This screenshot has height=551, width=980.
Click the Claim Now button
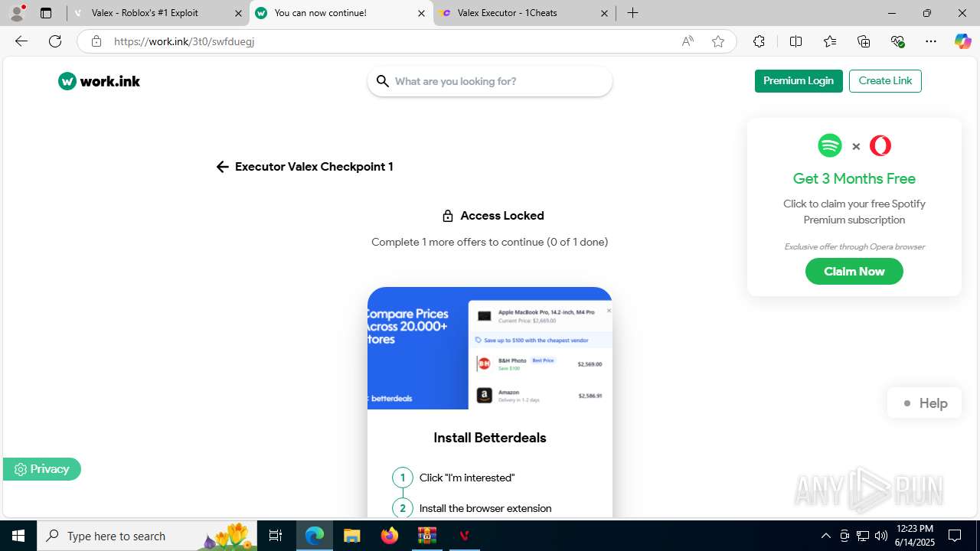point(854,272)
